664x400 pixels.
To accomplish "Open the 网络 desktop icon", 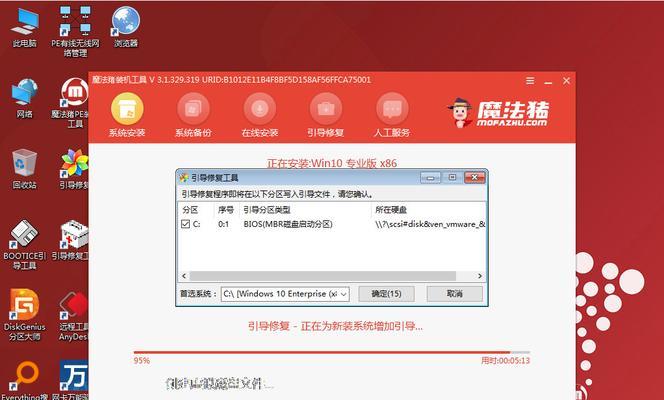I will point(25,98).
